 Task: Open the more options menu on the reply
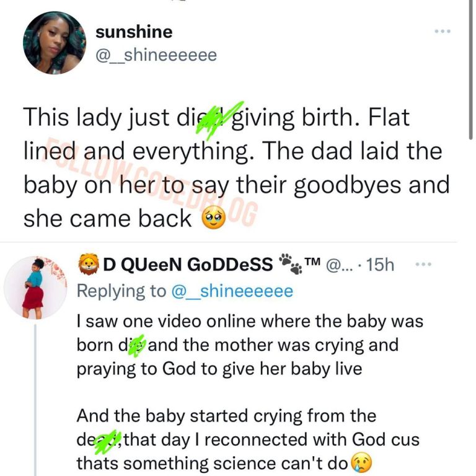(422, 265)
